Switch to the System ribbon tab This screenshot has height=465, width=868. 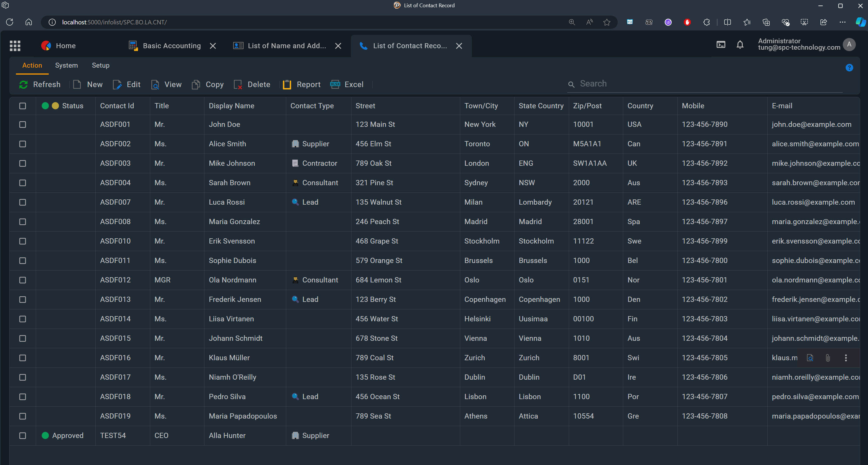(66, 65)
